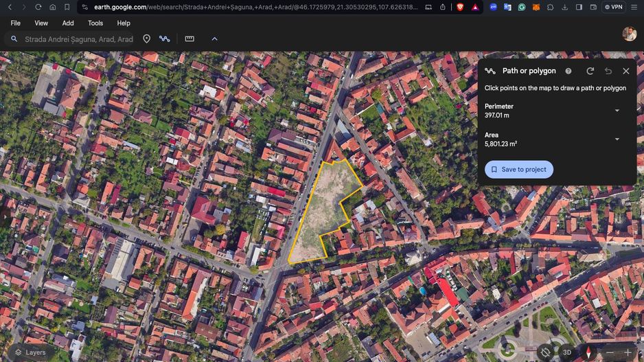644x362 pixels.
Task: Open the Layers panel button
Action: pos(30,352)
